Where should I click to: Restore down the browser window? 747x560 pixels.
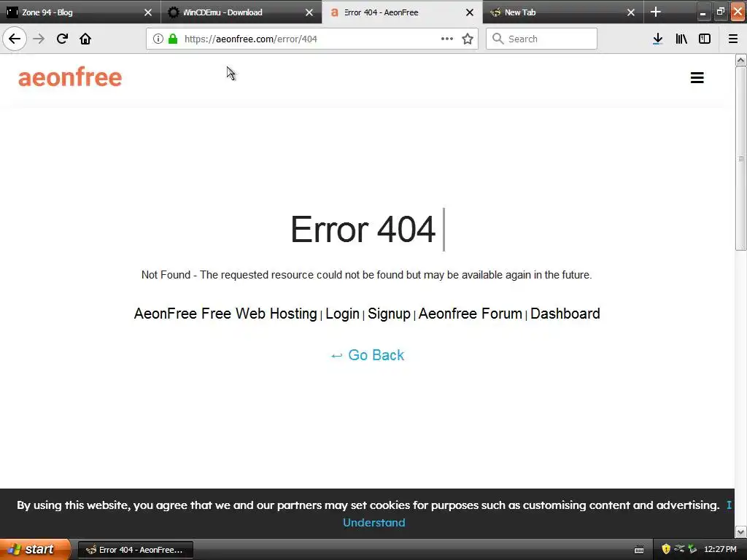pyautogui.click(x=720, y=12)
